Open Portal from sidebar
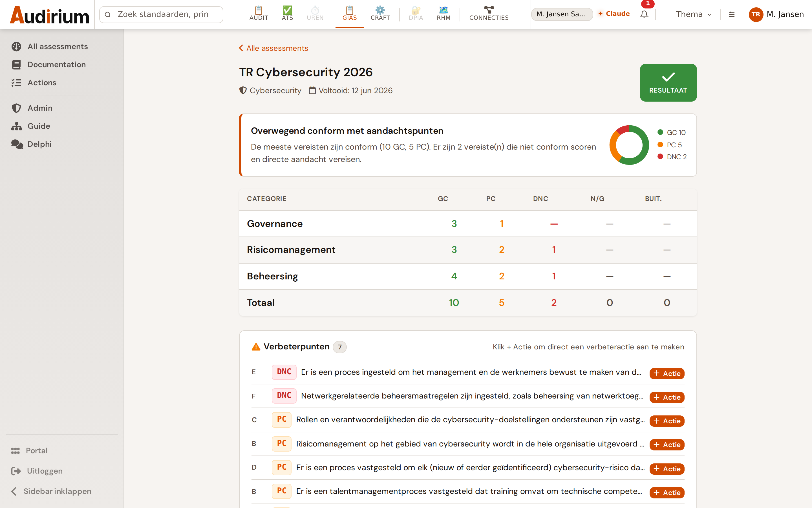This screenshot has height=508, width=812. click(x=30, y=450)
